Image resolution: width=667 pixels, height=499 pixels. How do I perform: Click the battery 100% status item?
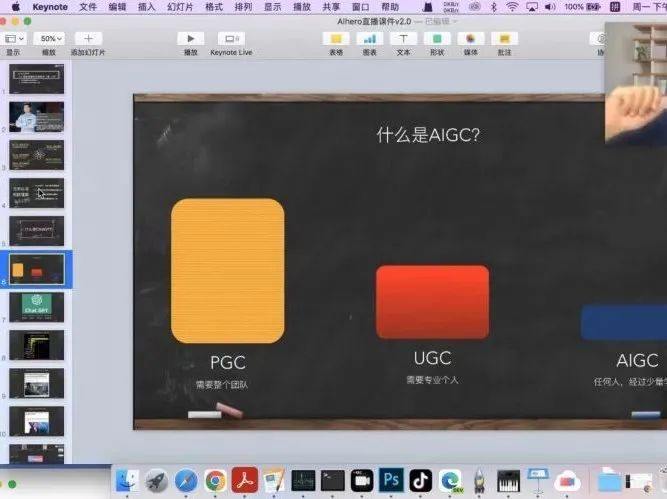[x=582, y=7]
